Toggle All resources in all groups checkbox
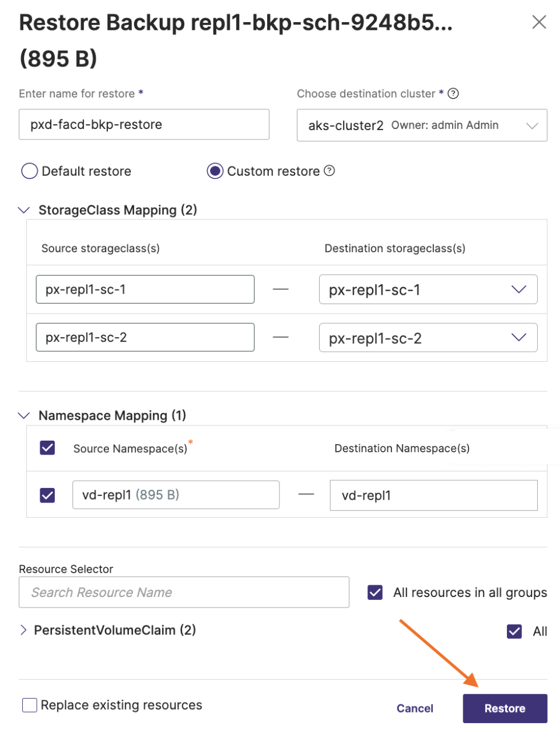This screenshot has width=560, height=733. [x=375, y=592]
